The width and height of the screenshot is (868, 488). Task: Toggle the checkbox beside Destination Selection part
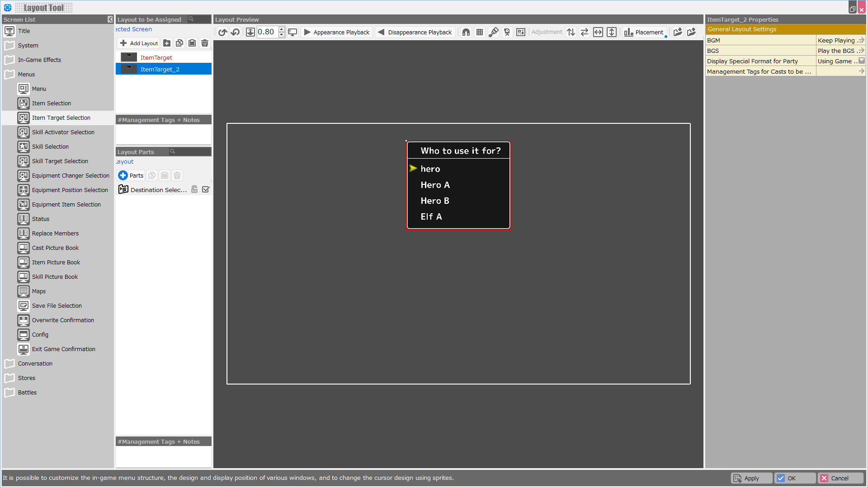pyautogui.click(x=206, y=189)
